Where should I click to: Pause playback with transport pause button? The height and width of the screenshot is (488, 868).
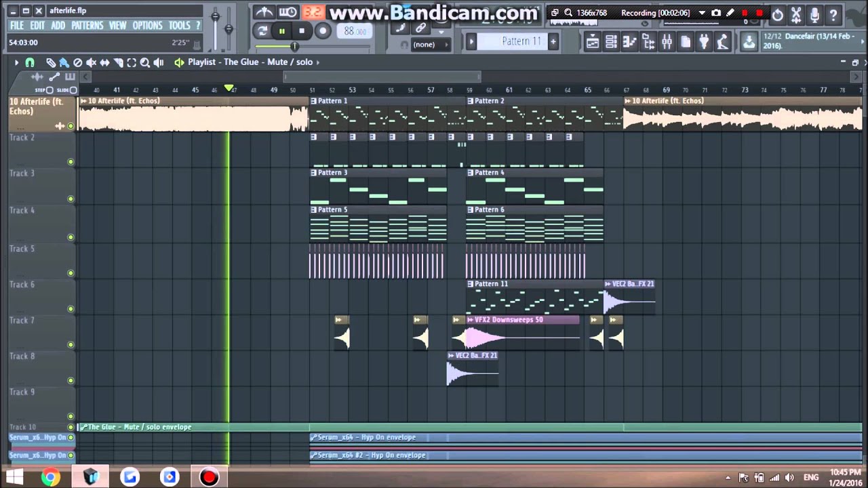click(281, 31)
